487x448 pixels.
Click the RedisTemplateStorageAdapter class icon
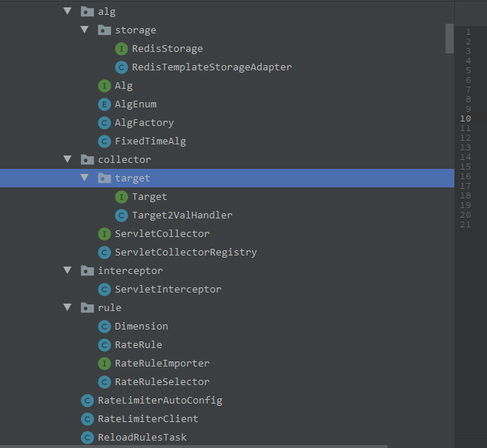click(x=121, y=67)
